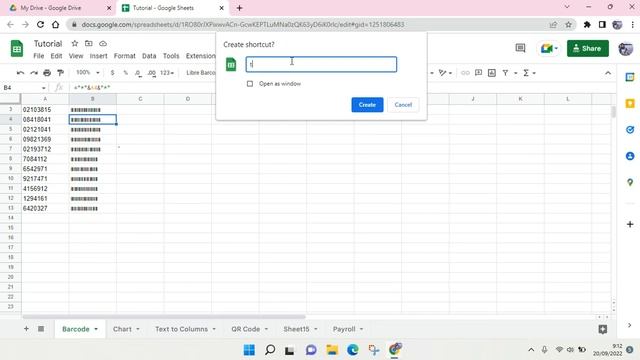
Task: Click the green Share button
Action: coord(588,48)
